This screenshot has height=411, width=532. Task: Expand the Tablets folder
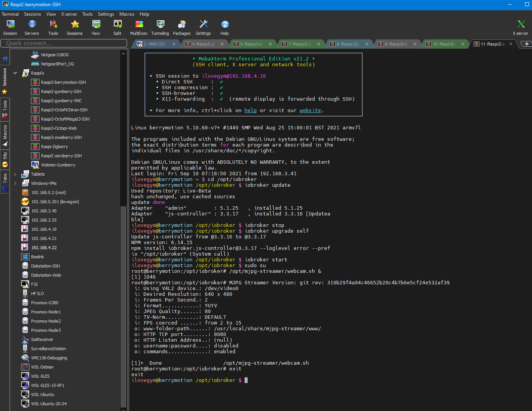click(15, 174)
